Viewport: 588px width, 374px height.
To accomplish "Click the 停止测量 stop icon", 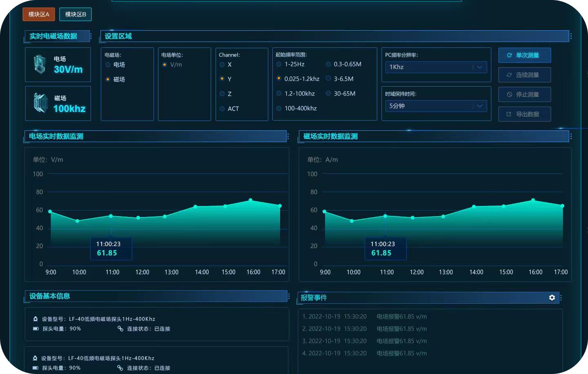I will (x=509, y=94).
